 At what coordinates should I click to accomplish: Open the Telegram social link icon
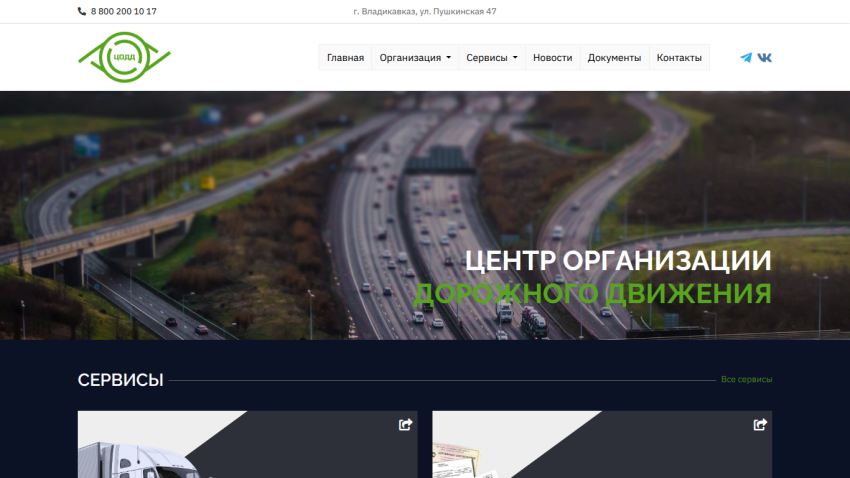[x=746, y=57]
